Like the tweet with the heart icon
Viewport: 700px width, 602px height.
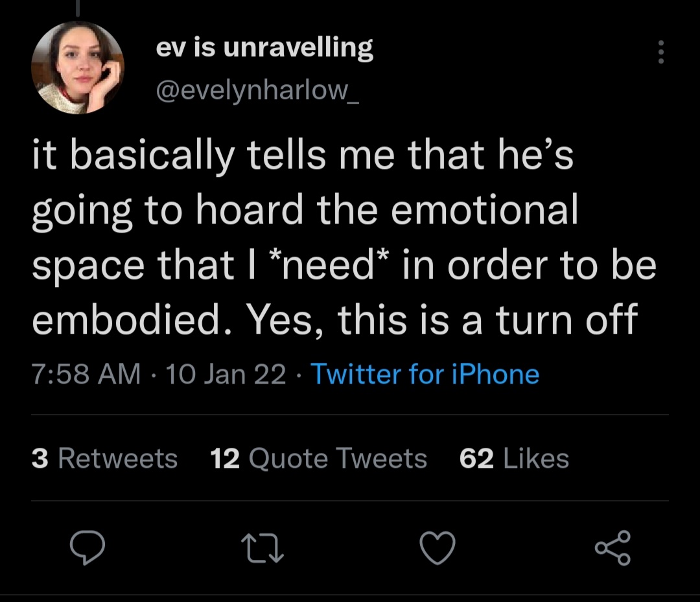coord(438,548)
